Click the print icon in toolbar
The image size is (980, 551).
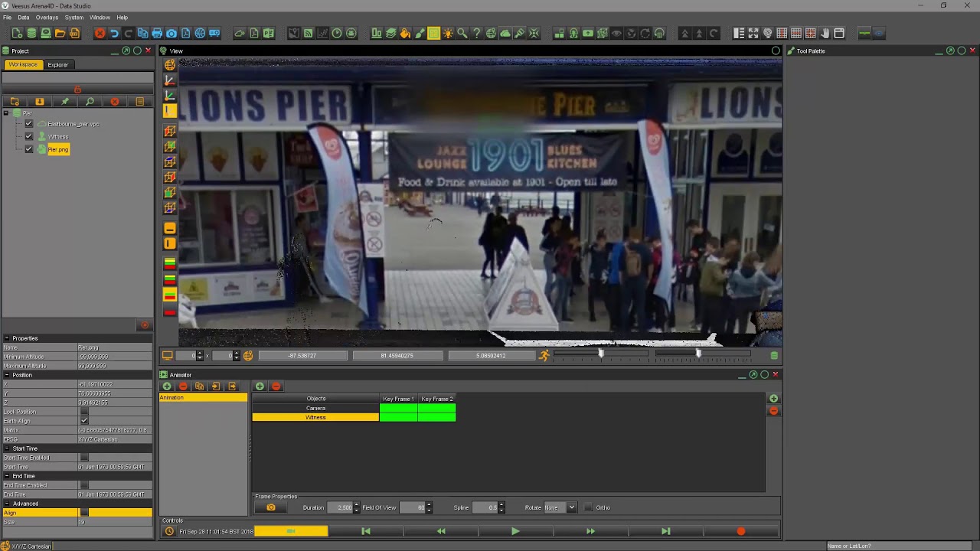157,33
